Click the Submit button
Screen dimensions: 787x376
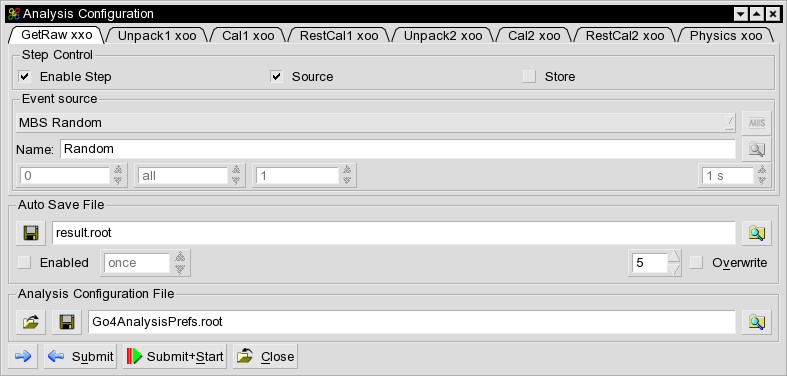pos(80,356)
